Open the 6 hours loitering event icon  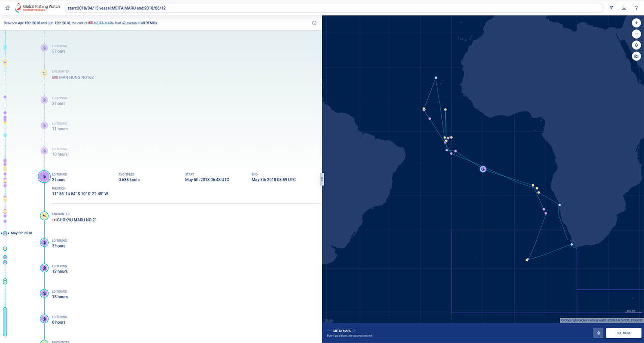point(44,318)
